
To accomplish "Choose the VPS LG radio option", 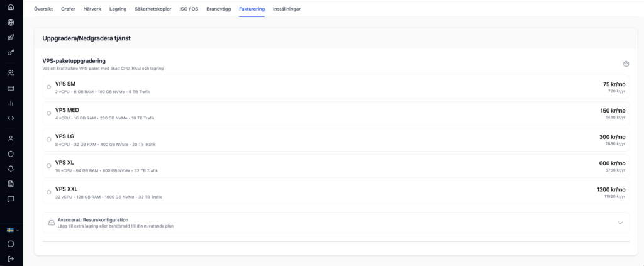I will click(x=49, y=140).
